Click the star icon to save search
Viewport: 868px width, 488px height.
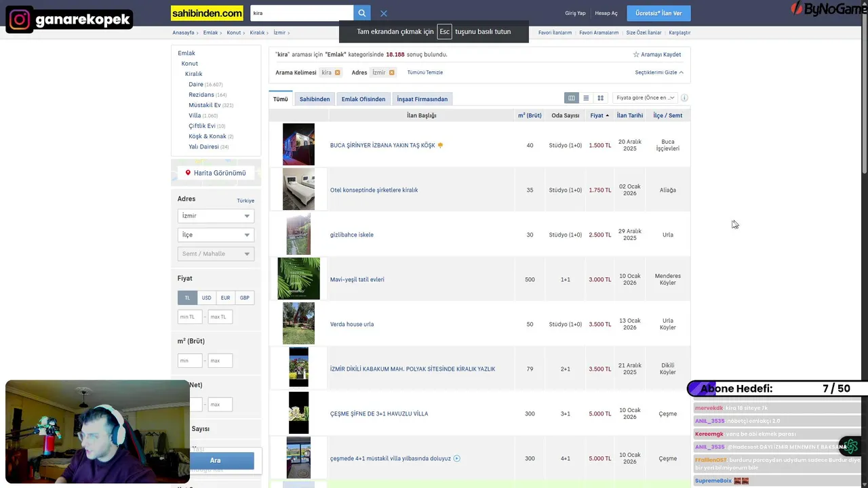click(636, 54)
